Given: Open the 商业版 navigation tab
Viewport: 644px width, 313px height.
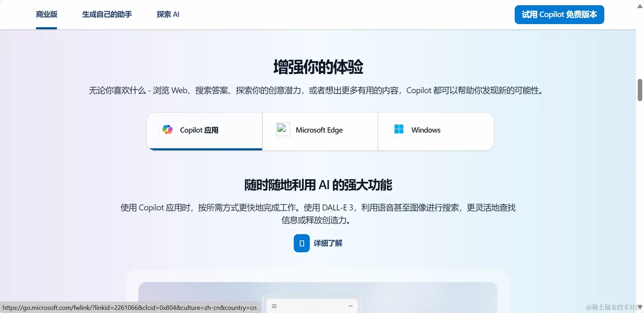Looking at the screenshot, I should (46, 14).
